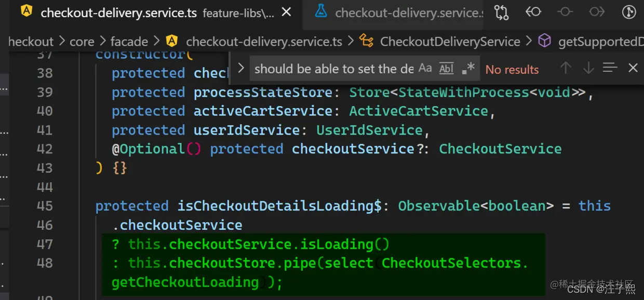Click 'UserIdService' type name
This screenshot has height=300, width=644.
coord(370,130)
